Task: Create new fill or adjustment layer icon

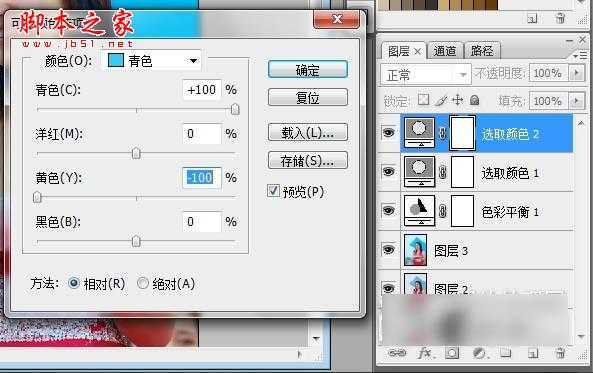Action: 479,353
